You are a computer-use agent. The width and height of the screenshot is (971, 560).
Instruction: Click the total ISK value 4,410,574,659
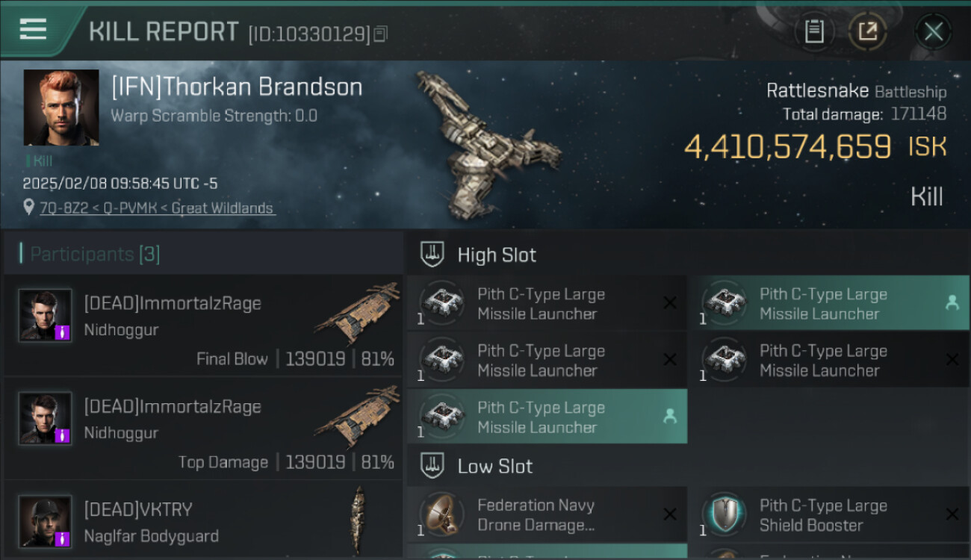[x=788, y=147]
